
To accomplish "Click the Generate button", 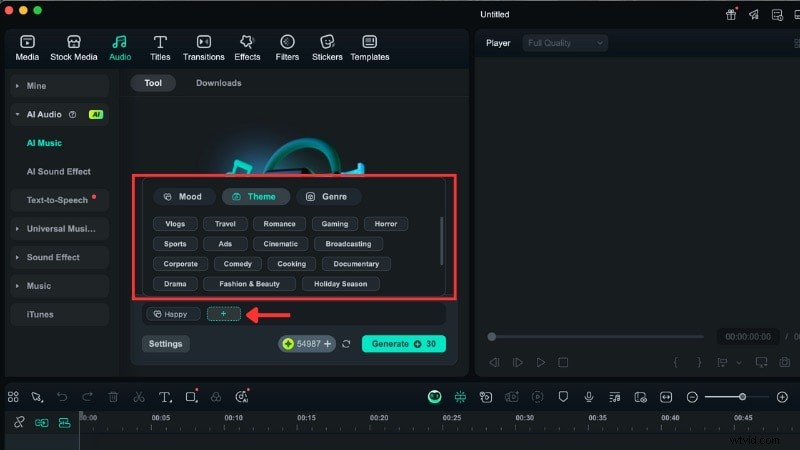I will pos(404,344).
